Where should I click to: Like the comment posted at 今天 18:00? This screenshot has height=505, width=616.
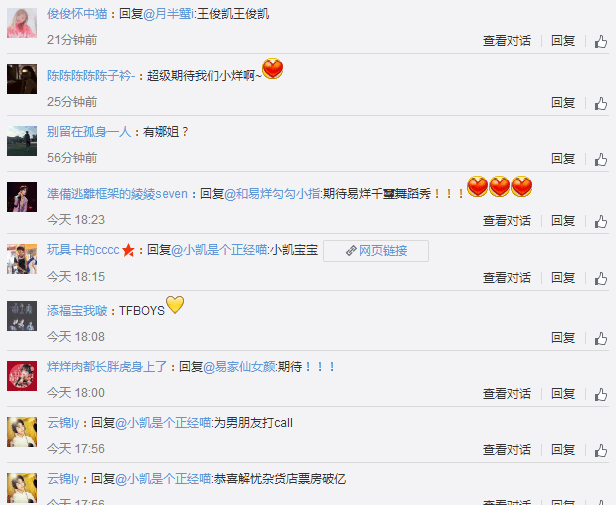click(601, 394)
